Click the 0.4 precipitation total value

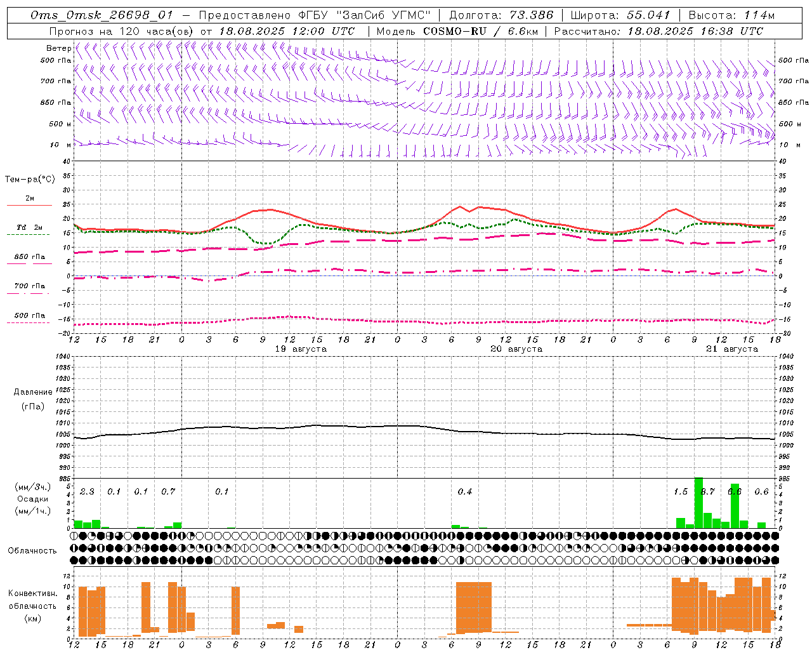coord(465,491)
